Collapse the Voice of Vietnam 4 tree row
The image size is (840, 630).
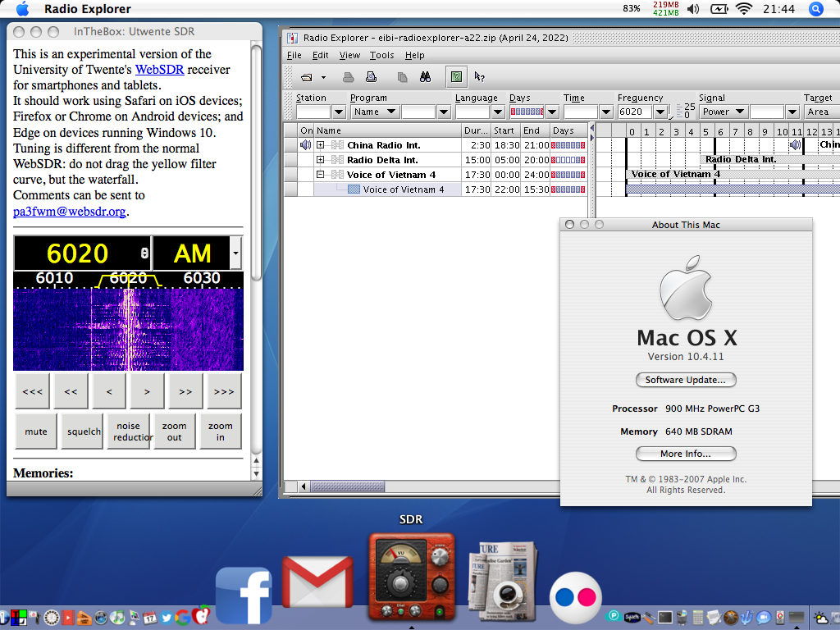(321, 174)
